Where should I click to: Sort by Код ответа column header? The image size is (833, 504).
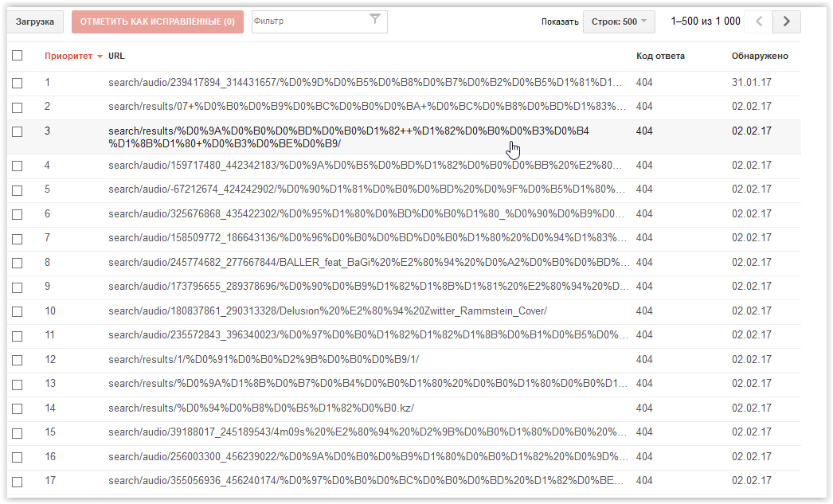point(660,57)
